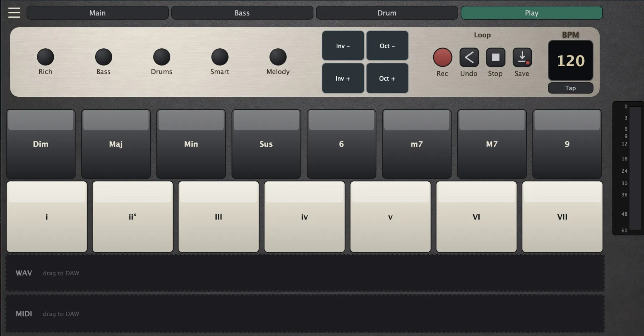This screenshot has height=336, width=644.
Task: Toggle the Drums round button
Action: point(162,57)
